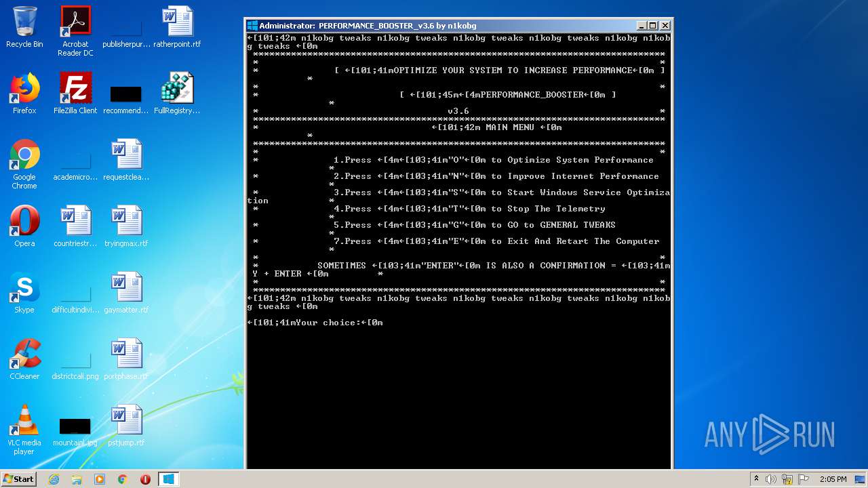Close the PERFORMANCE_BOOSTER console window
Screen dimensions: 868x488
coord(665,26)
